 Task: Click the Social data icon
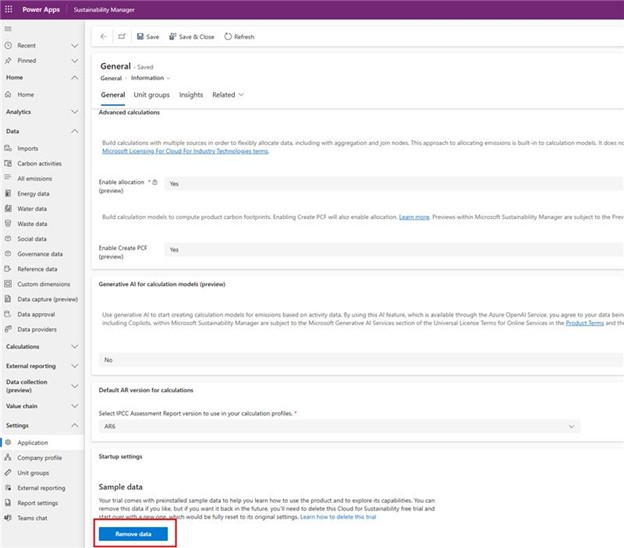coord(8,238)
